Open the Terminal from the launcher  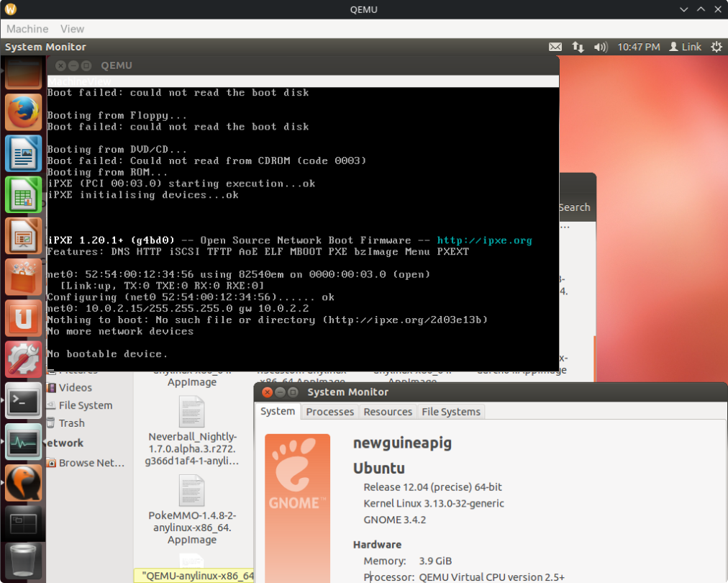[x=23, y=401]
